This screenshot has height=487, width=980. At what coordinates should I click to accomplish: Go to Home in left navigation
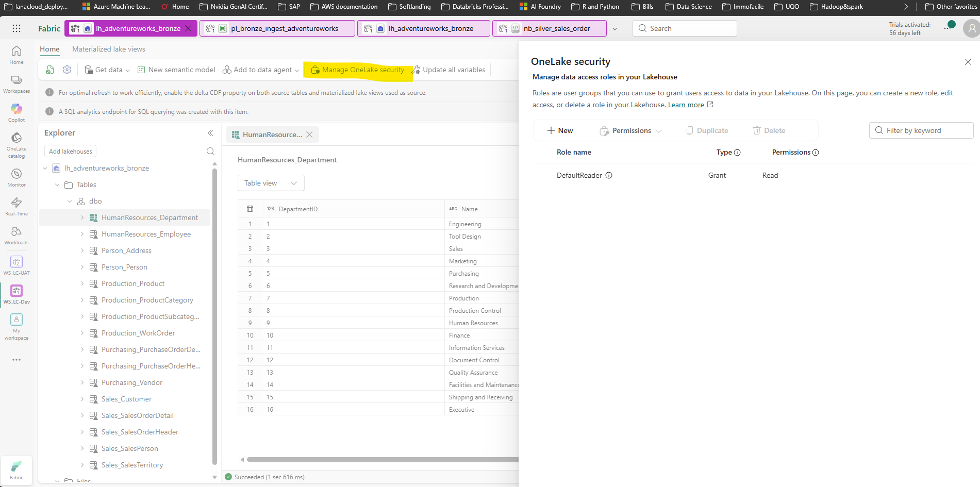point(16,55)
